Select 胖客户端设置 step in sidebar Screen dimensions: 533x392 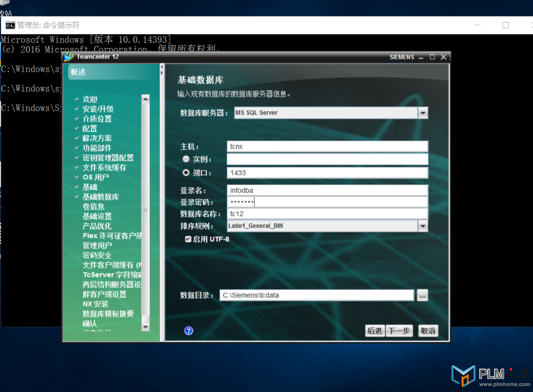[x=104, y=294]
